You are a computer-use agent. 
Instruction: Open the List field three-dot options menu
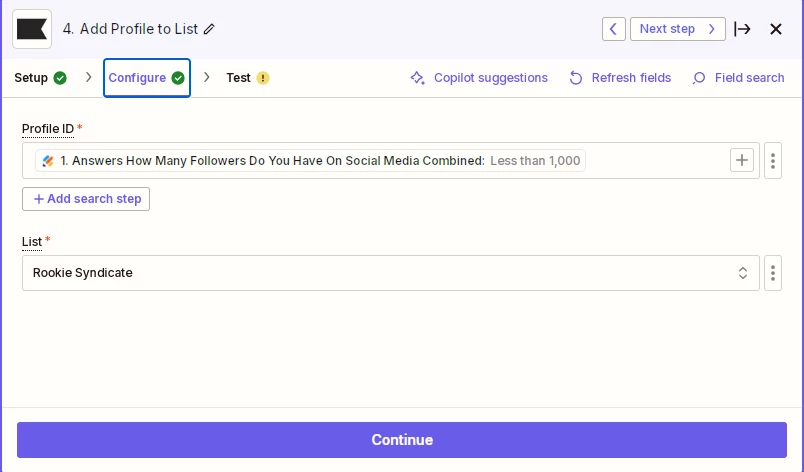(x=773, y=273)
